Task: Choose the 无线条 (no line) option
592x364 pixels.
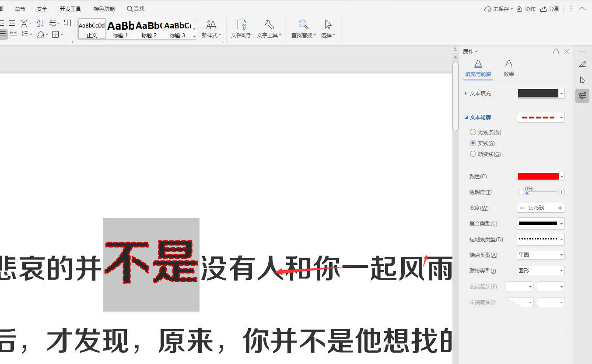Action: 473,132
